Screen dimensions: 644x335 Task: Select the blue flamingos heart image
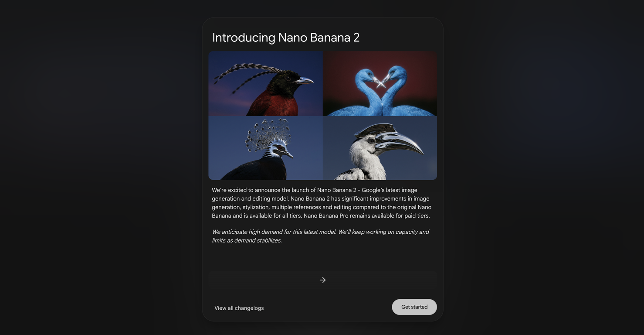tap(380, 83)
